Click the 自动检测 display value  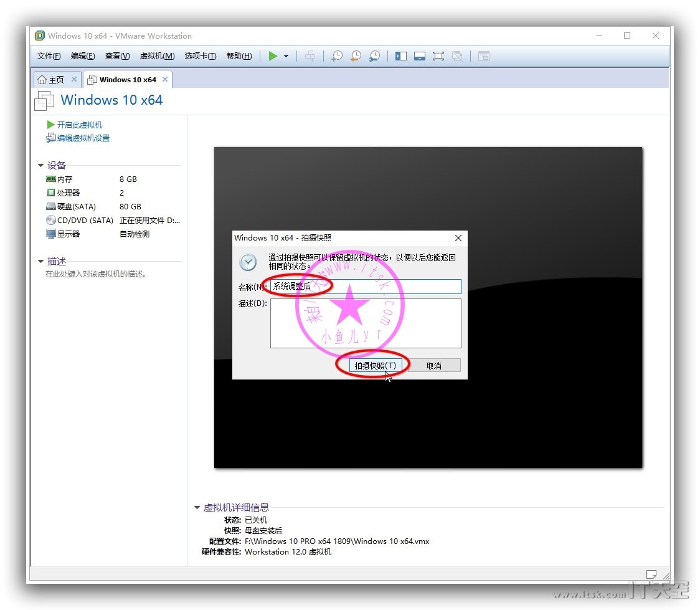[135, 234]
